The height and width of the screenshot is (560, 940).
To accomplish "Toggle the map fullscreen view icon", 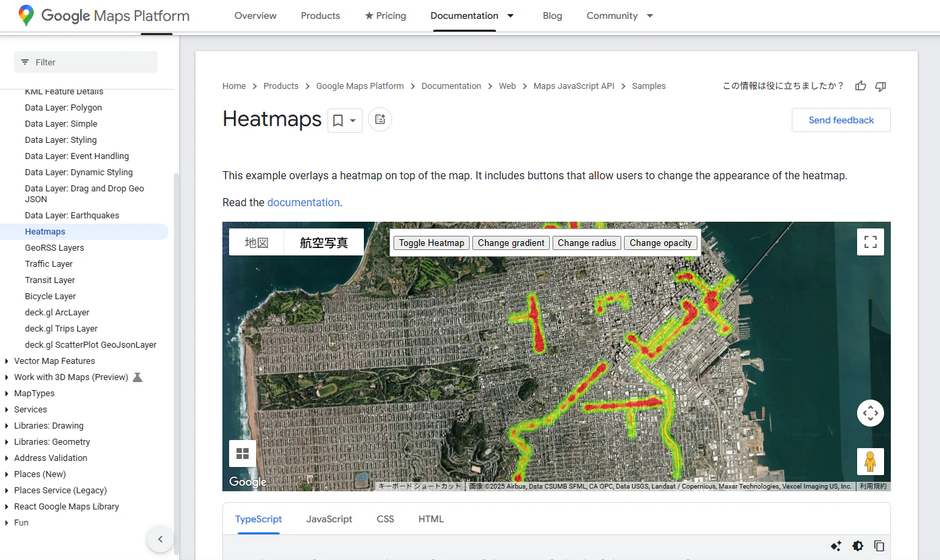I will (x=871, y=242).
